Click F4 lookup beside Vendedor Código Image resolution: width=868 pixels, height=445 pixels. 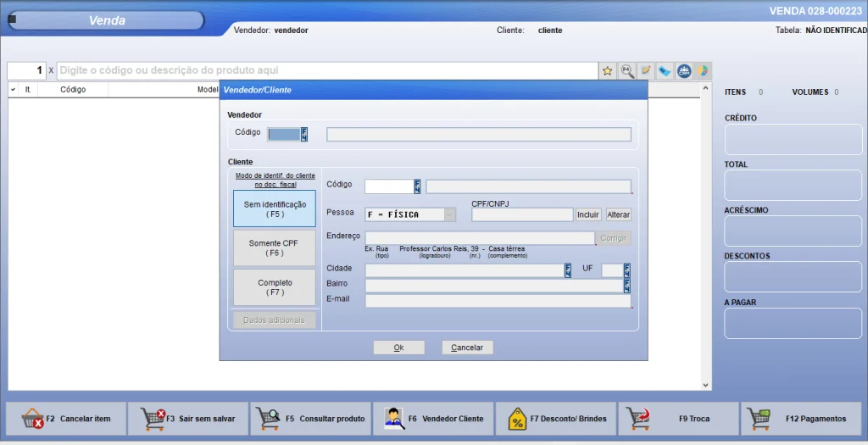pos(304,134)
